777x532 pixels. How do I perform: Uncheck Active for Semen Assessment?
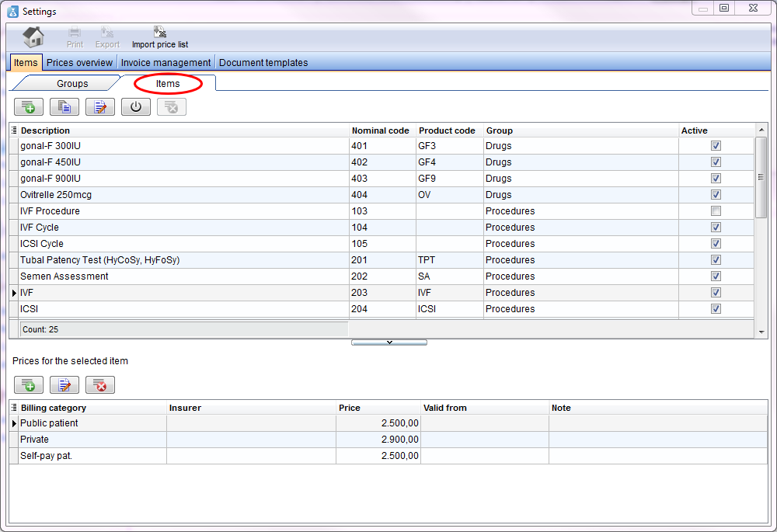coord(716,276)
